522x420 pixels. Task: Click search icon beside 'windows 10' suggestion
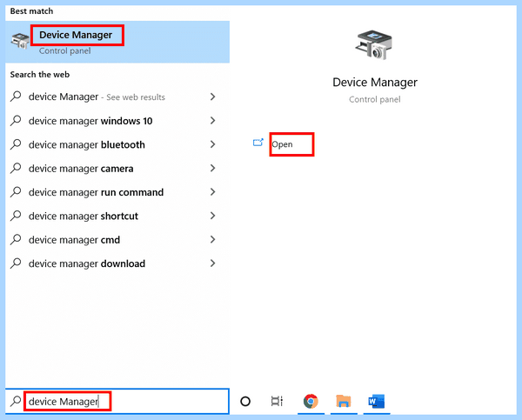tap(16, 121)
